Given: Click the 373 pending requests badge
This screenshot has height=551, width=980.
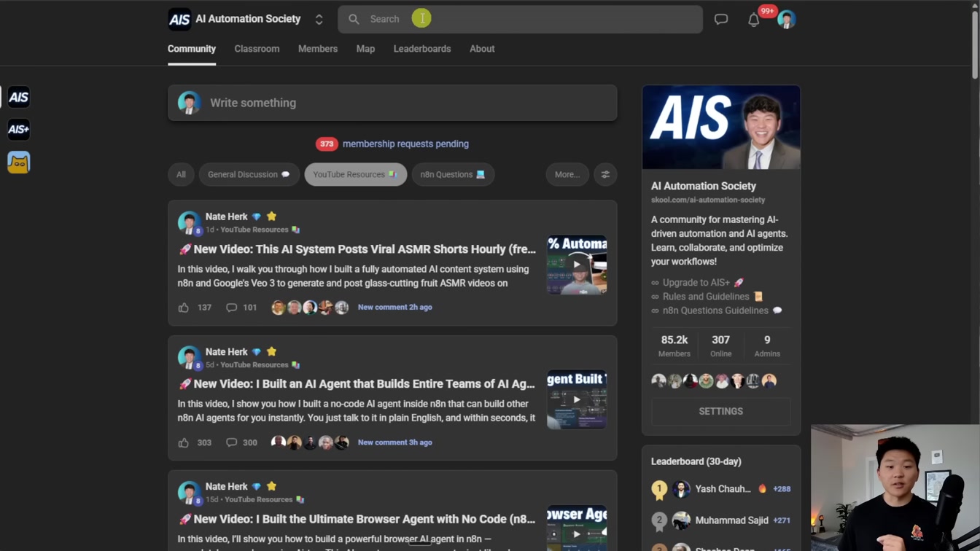Looking at the screenshot, I should 327,144.
